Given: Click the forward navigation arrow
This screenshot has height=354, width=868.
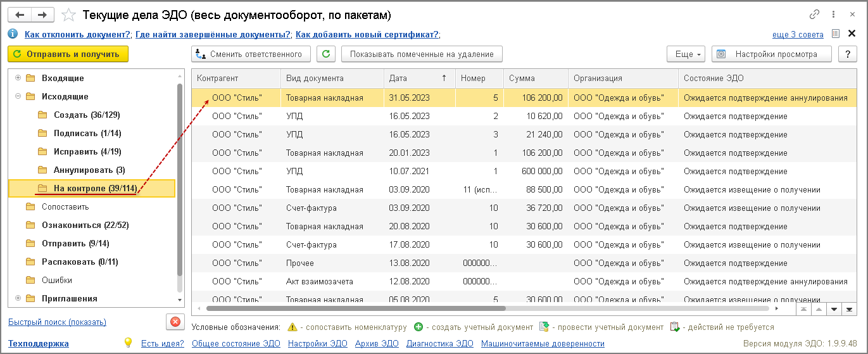Looking at the screenshot, I should click(42, 14).
